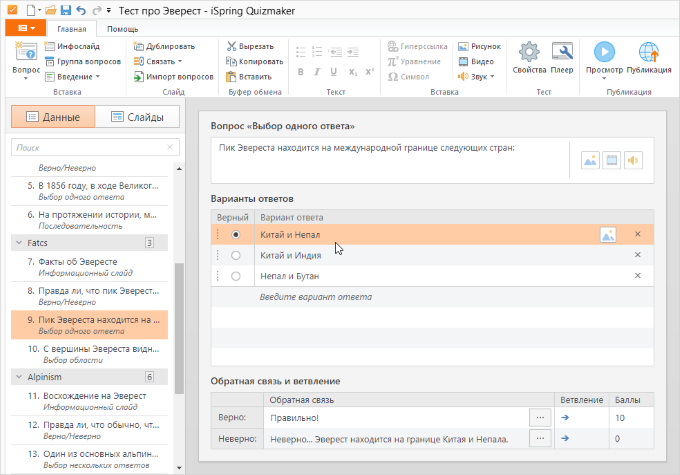680x475 pixels.
Task: Switch to Данные view
Action: pyautogui.click(x=53, y=117)
